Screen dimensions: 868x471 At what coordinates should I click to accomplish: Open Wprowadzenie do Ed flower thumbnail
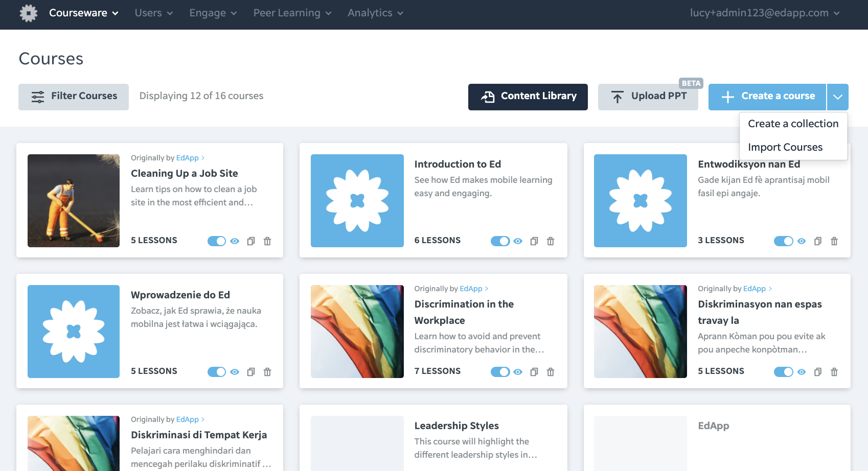pyautogui.click(x=74, y=332)
